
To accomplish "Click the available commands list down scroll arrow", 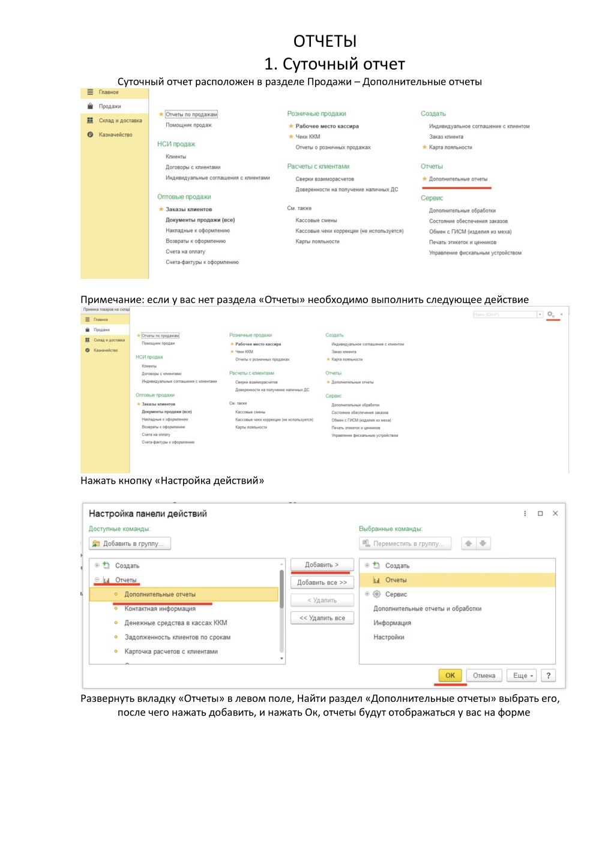I will (x=282, y=659).
